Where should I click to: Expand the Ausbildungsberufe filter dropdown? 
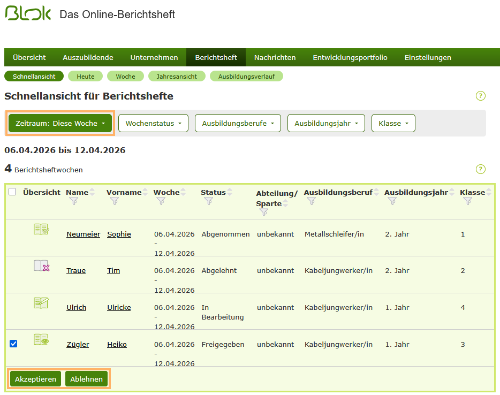click(238, 123)
